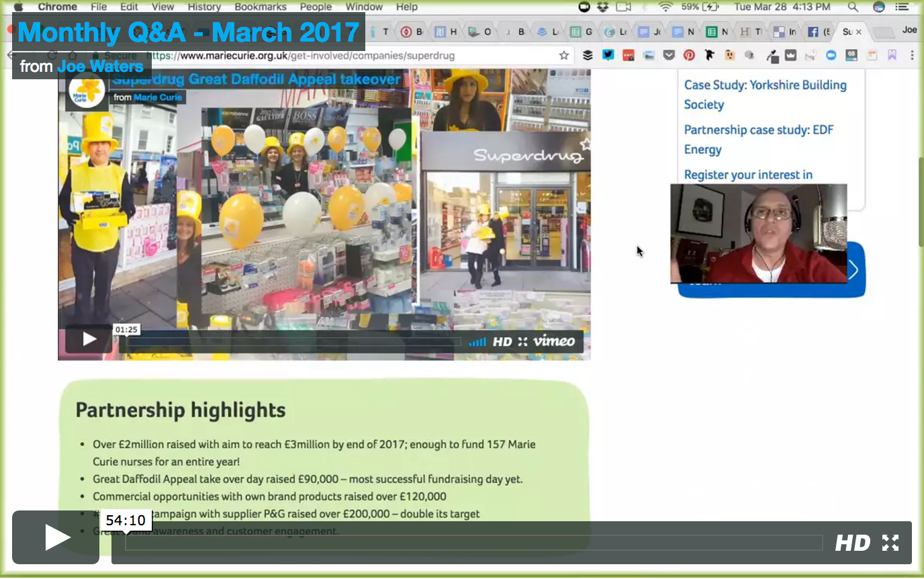Close the active Su tab
924x579 pixels.
[x=859, y=32]
